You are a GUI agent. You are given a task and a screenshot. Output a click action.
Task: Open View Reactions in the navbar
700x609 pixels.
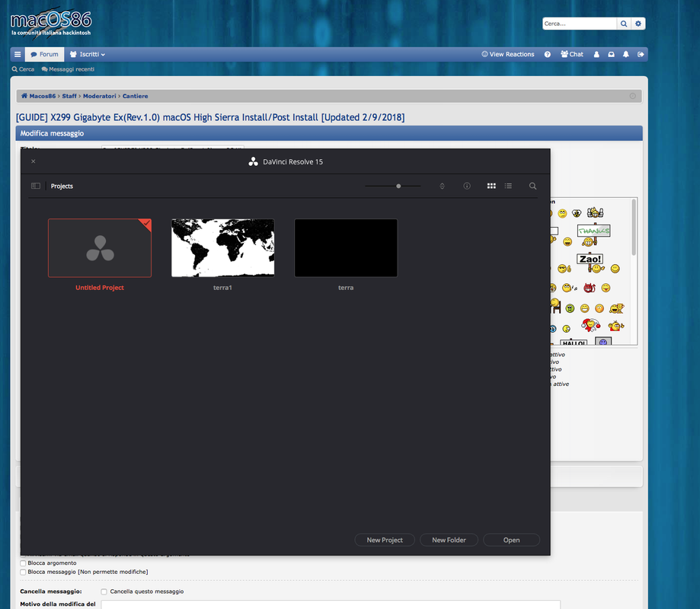tap(507, 55)
